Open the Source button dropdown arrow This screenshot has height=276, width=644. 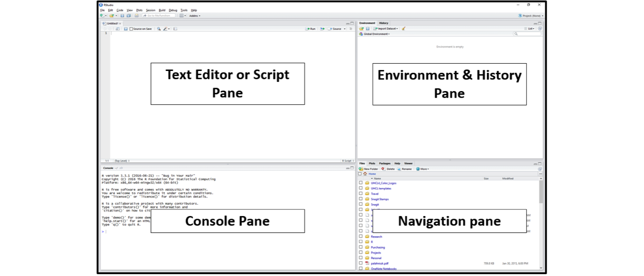click(345, 29)
